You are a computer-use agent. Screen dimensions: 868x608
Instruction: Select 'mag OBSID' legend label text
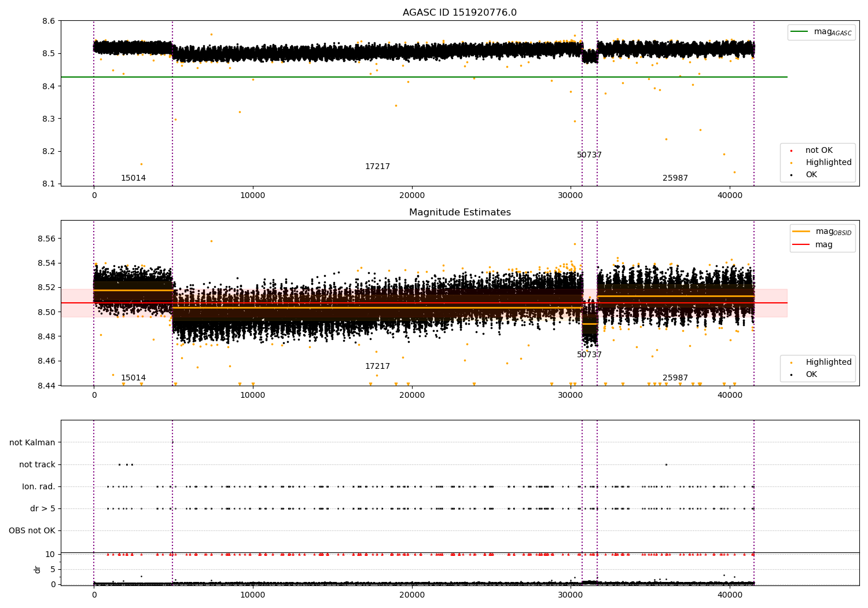tap(834, 232)
